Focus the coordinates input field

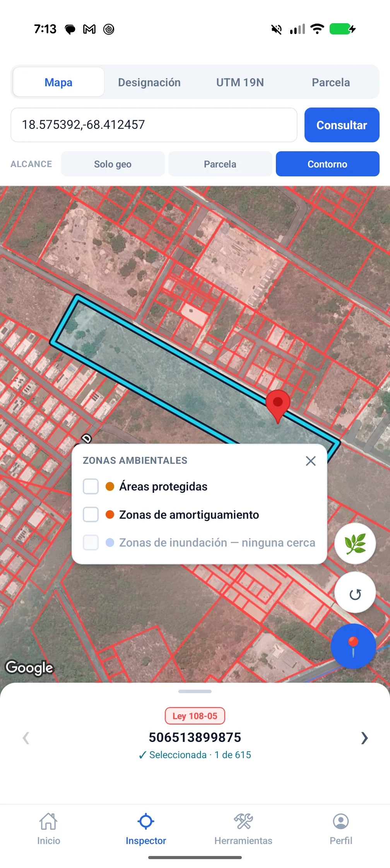(154, 125)
